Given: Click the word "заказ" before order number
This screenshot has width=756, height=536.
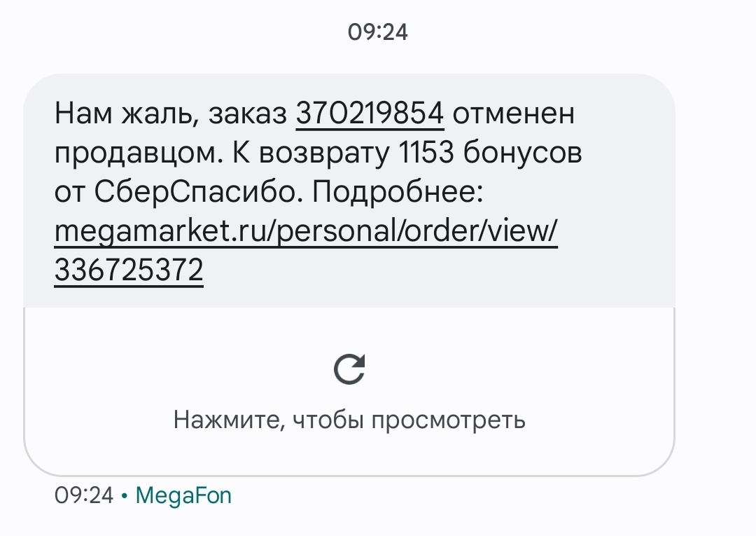Looking at the screenshot, I should 248,114.
